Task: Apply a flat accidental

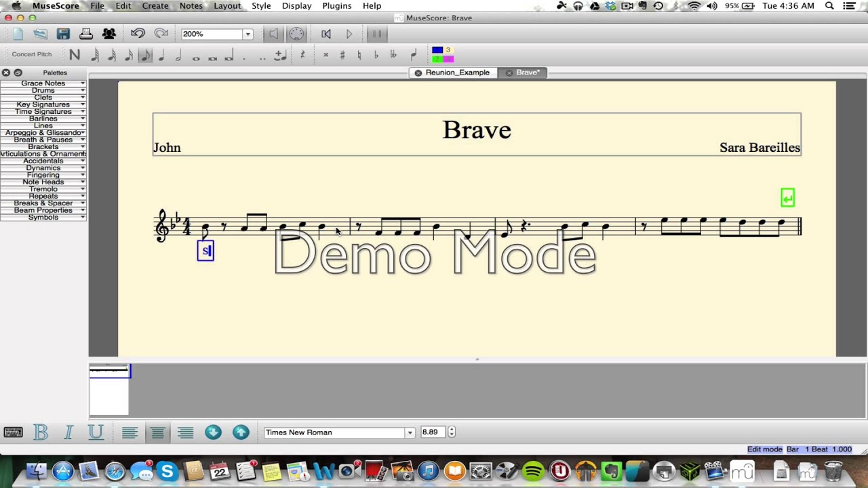Action: click(x=376, y=56)
